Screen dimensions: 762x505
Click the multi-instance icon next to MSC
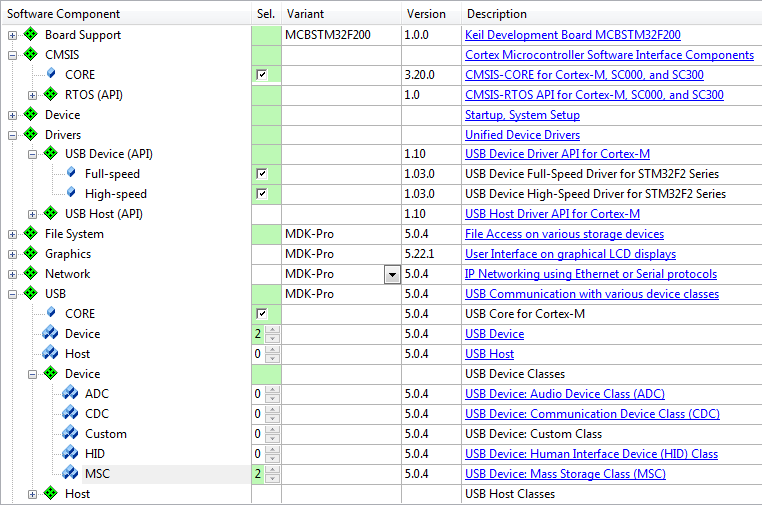[70, 473]
